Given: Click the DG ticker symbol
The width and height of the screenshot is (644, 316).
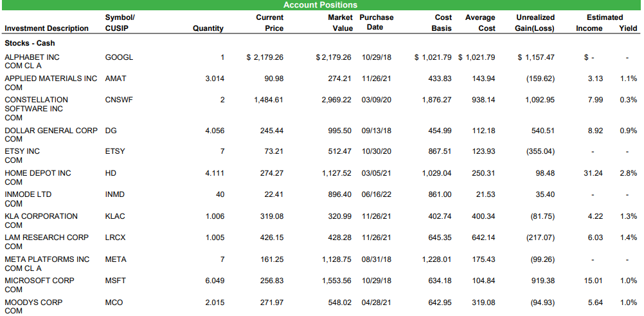Looking at the screenshot, I should tap(111, 131).
